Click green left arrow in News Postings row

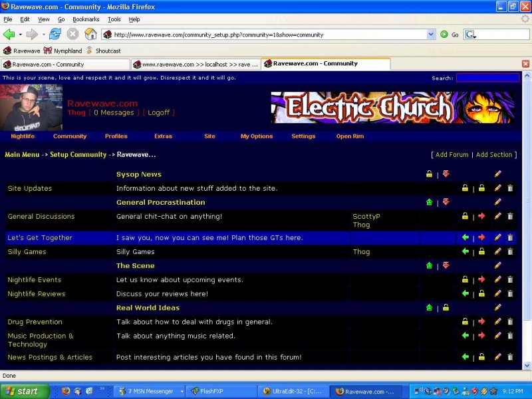(x=465, y=357)
